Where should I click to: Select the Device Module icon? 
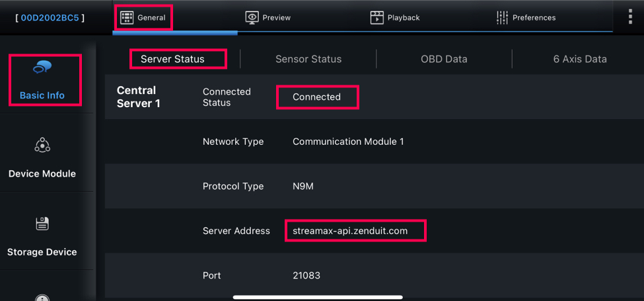42,145
